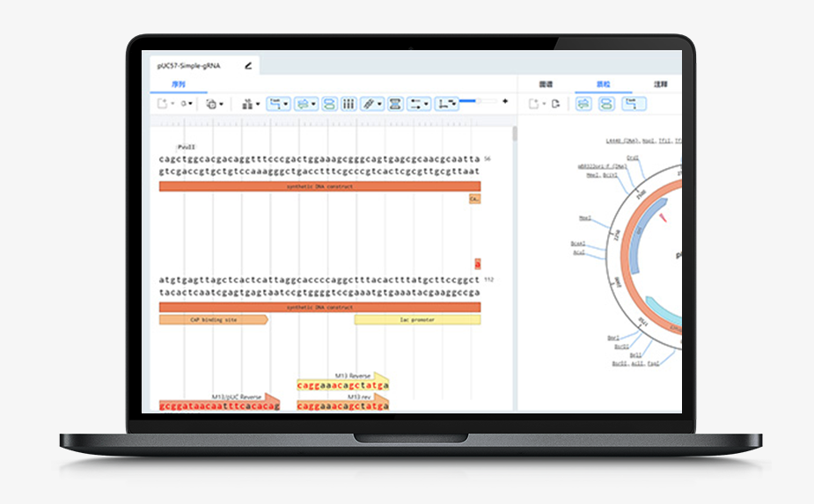Click the three vertical bars toolbar icon
Viewport: 814px width, 504px height.
348,104
